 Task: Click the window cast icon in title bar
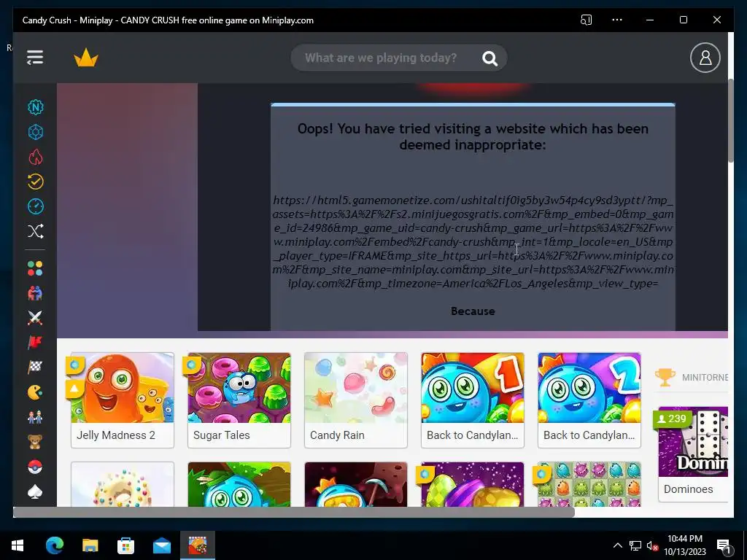[586, 20]
